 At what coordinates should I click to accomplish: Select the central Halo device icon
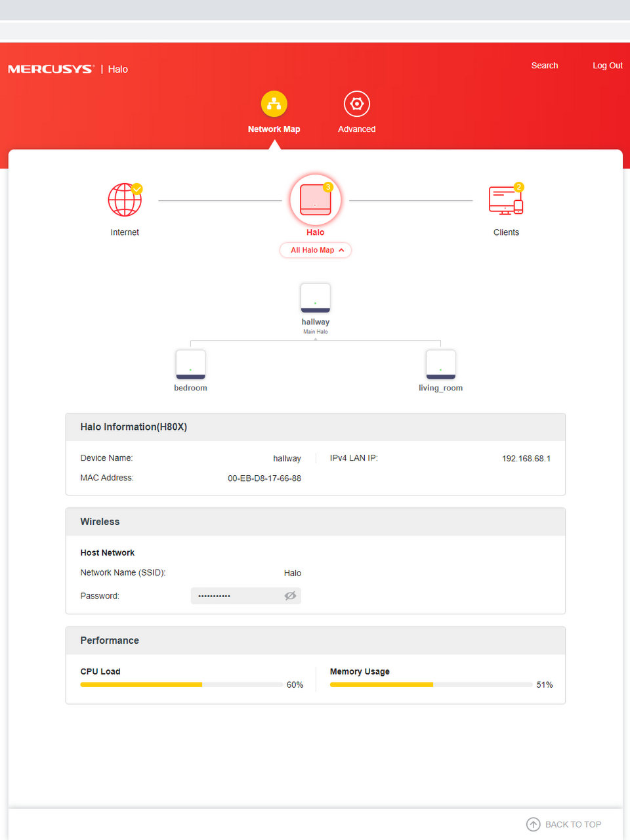pyautogui.click(x=315, y=199)
